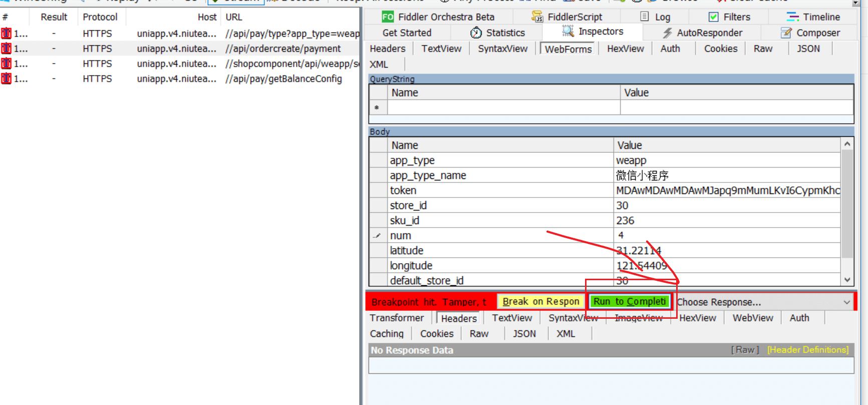The image size is (868, 405).
Task: Select the request Raw tab above QueryString
Action: [x=763, y=49]
